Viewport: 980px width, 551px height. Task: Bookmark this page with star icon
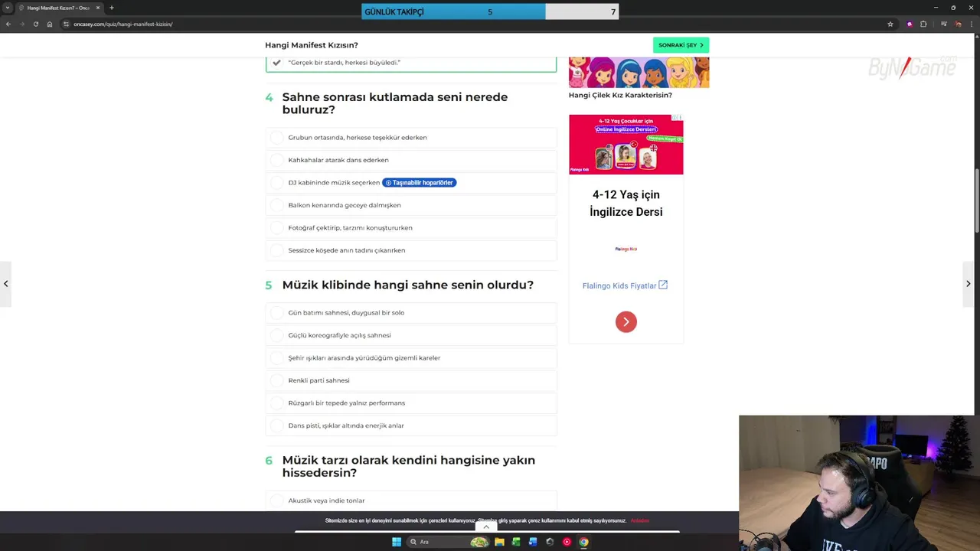[890, 24]
